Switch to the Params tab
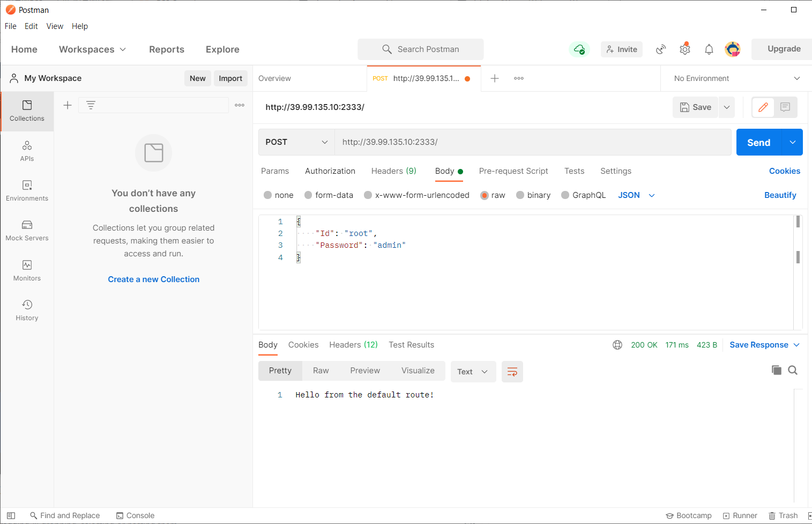The image size is (812, 524). pos(275,171)
